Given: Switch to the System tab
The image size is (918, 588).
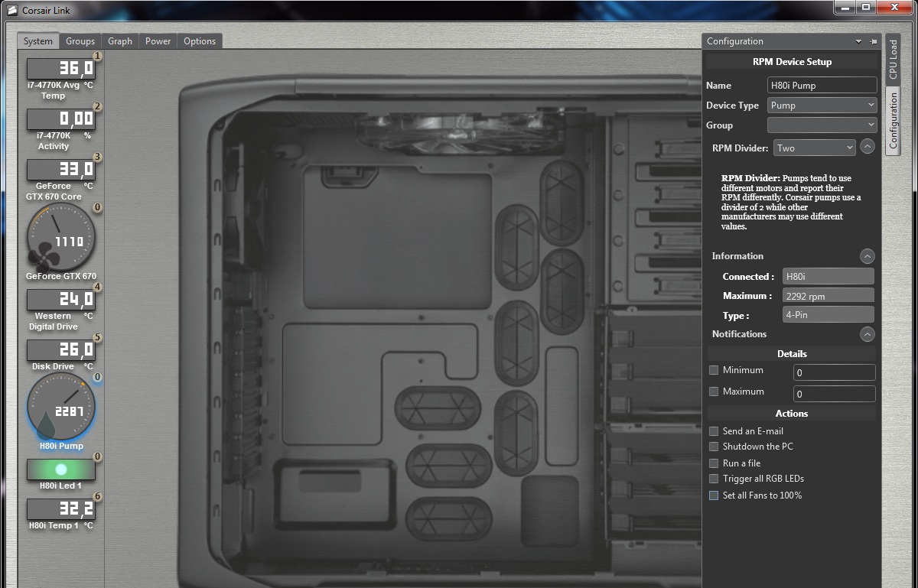Looking at the screenshot, I should pyautogui.click(x=38, y=41).
